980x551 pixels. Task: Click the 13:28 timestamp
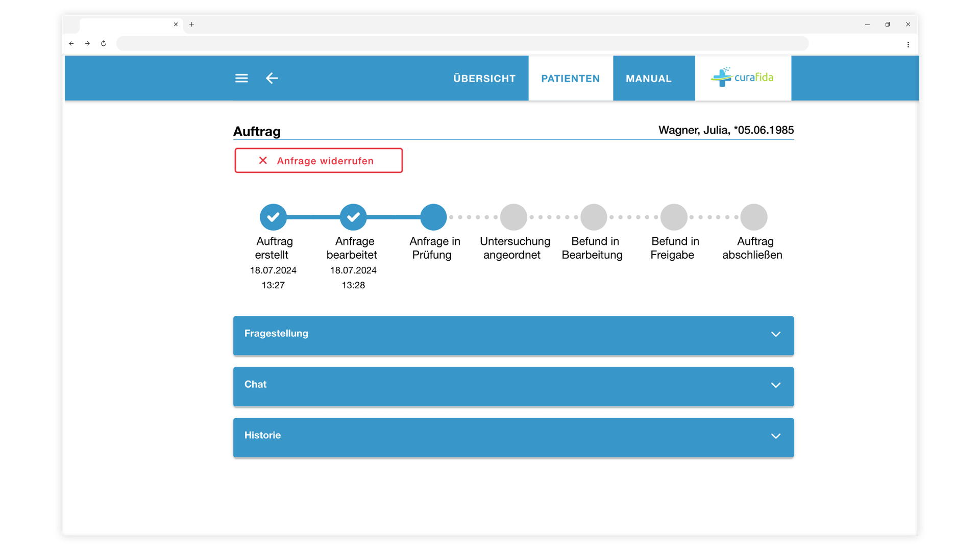point(353,285)
